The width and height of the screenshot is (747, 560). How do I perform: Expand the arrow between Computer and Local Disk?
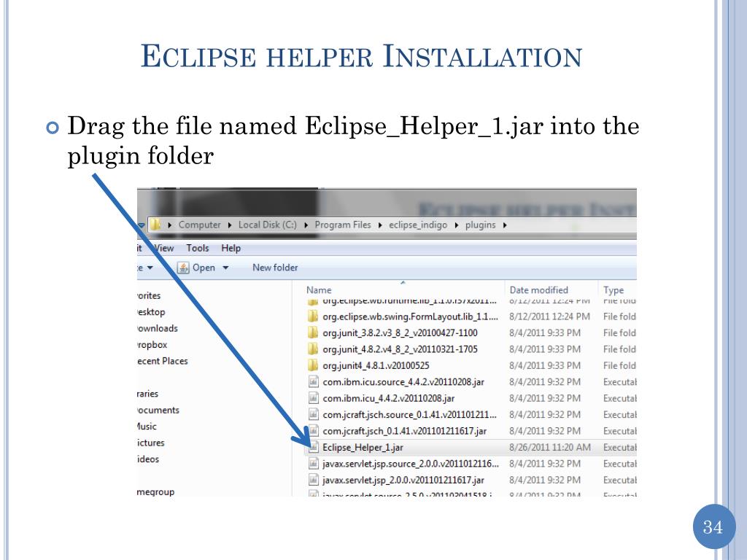click(230, 225)
